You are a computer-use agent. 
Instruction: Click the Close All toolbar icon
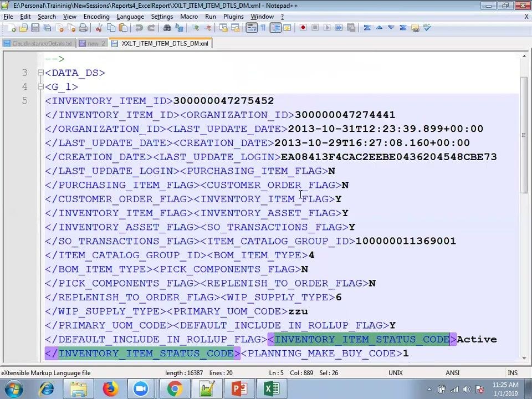coord(71,28)
